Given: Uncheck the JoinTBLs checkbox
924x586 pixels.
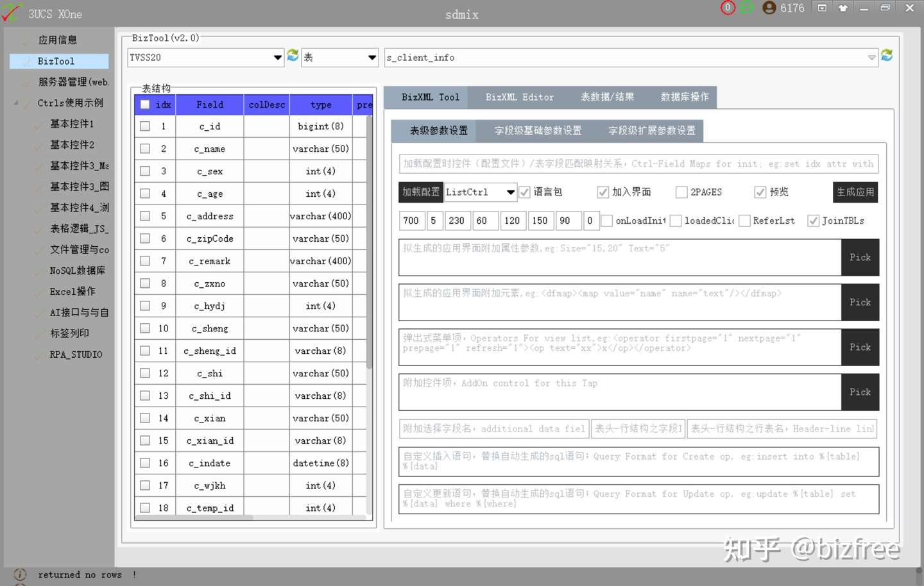Looking at the screenshot, I should tap(814, 221).
